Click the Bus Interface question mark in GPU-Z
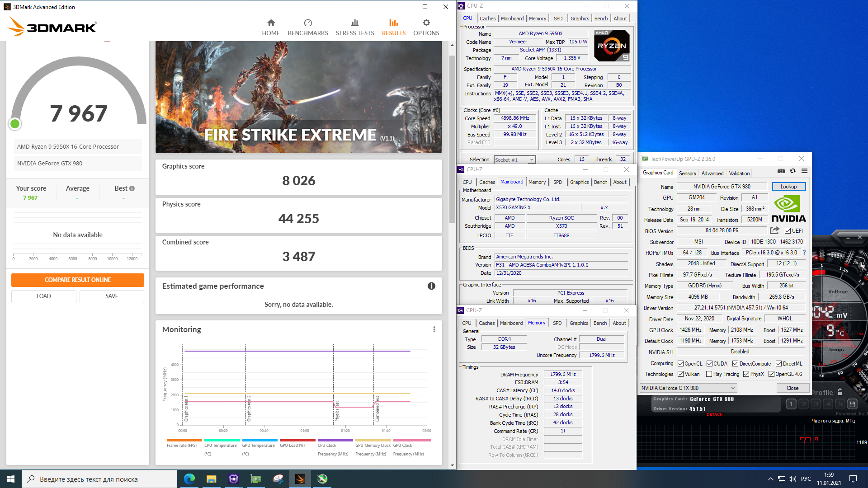868x488 pixels. (804, 253)
